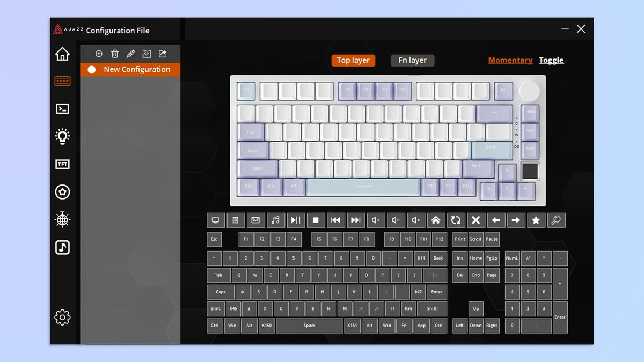Enable Toggle mode for the Fn layer
This screenshot has height=362, width=644.
551,60
